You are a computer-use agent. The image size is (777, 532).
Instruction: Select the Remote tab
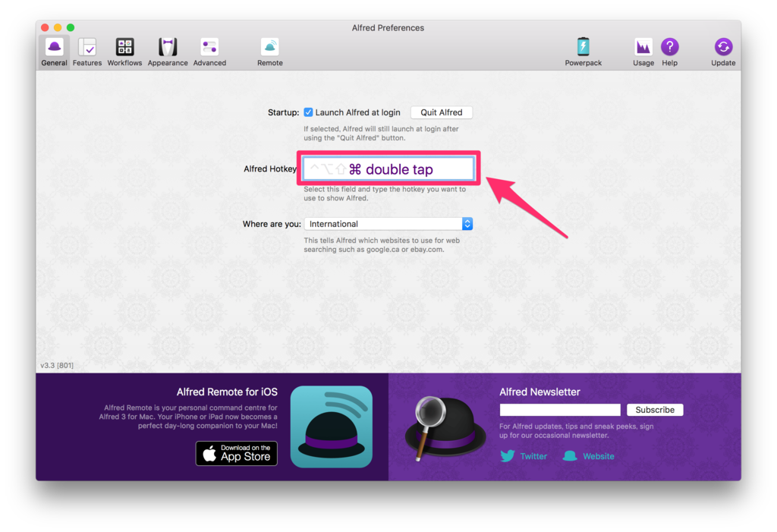point(270,52)
